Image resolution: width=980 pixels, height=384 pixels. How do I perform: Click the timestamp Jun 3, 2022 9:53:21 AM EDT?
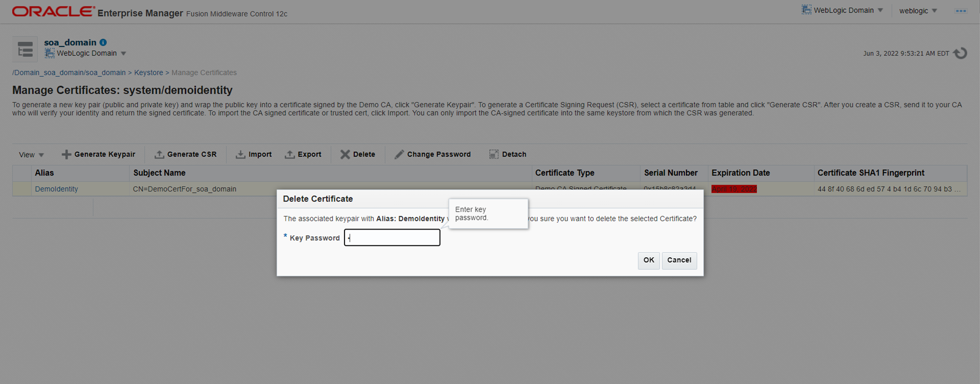click(906, 53)
